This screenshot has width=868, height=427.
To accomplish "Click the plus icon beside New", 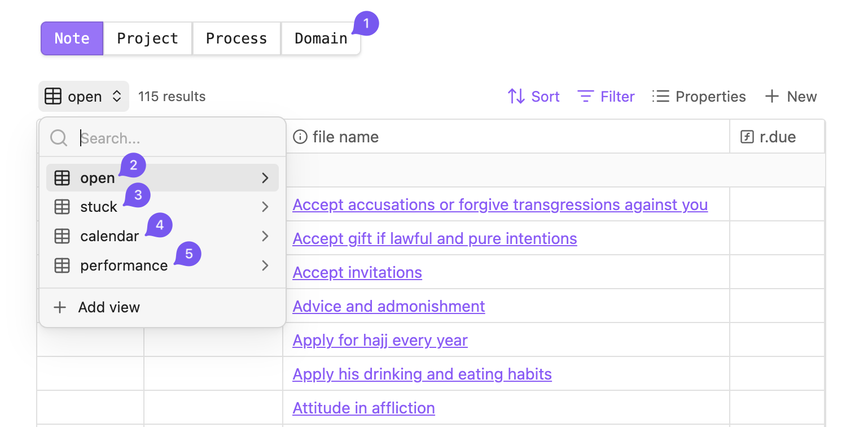I will point(771,97).
